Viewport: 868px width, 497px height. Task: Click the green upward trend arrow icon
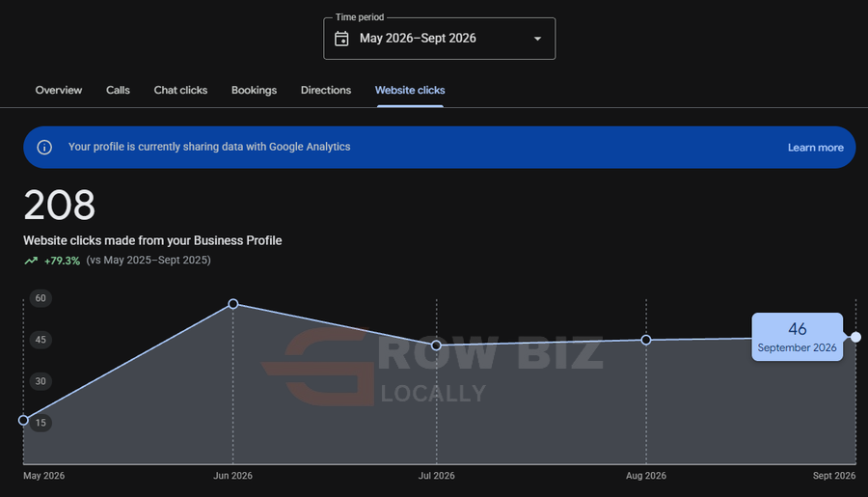pos(31,261)
